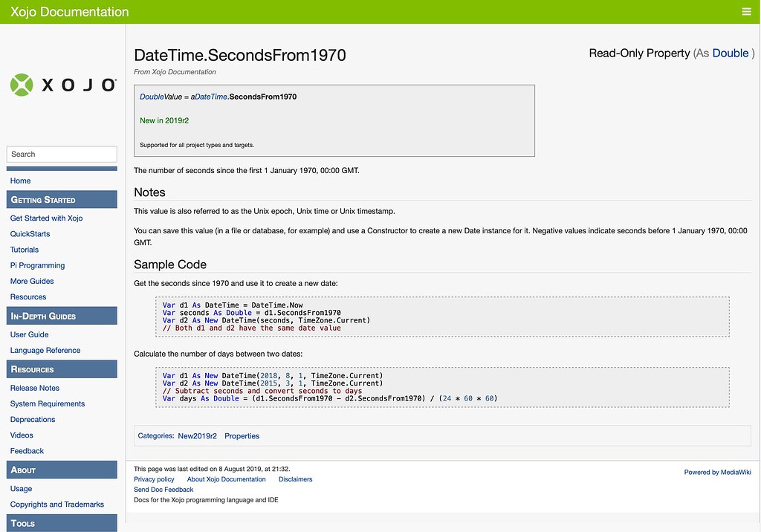Expand the Resources sidebar section

pyautogui.click(x=62, y=369)
